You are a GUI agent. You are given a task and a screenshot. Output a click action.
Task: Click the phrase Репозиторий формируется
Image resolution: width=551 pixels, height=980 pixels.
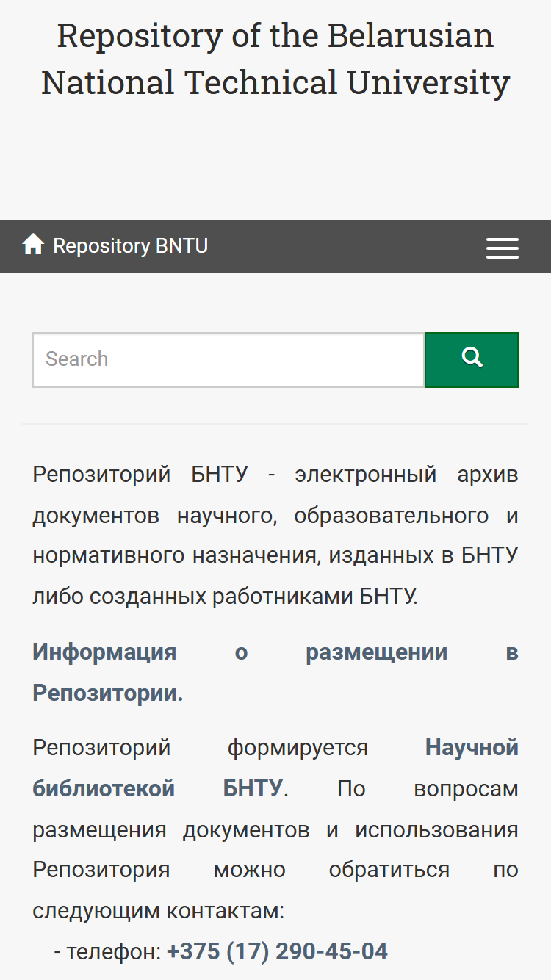pos(201,748)
